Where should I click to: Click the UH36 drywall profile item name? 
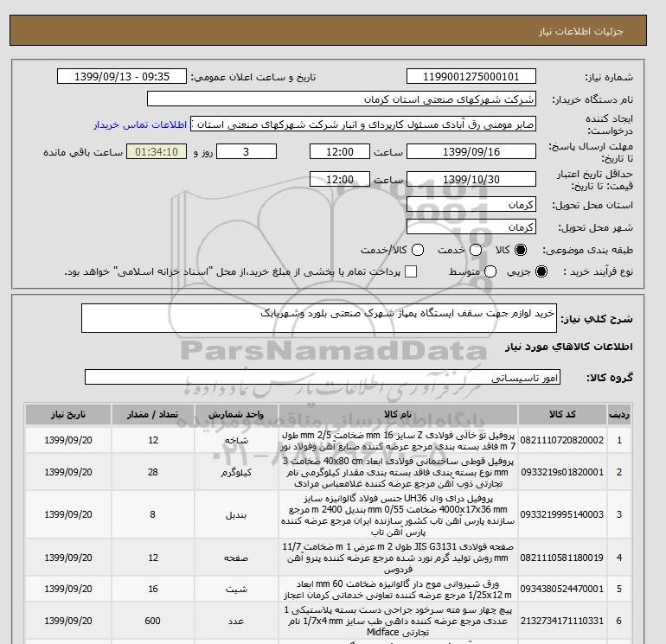coord(398,514)
